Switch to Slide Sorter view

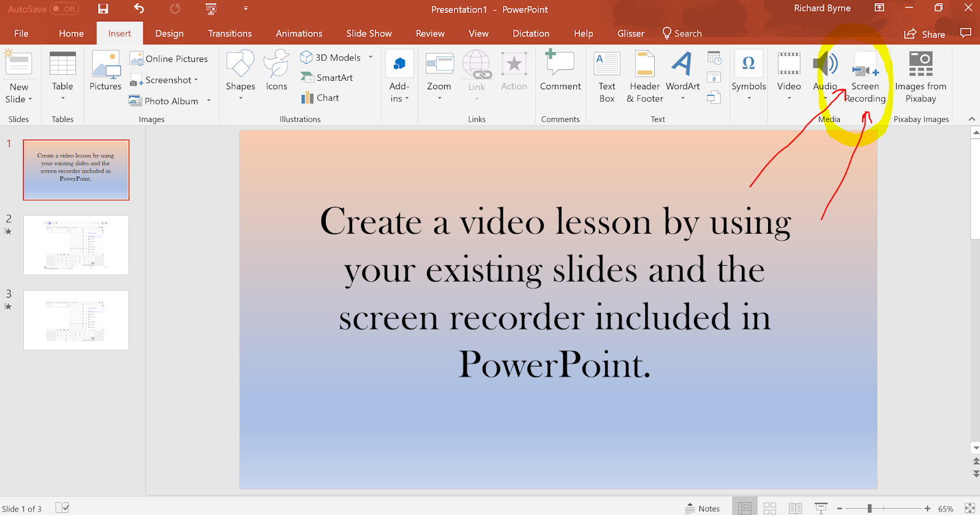click(770, 508)
